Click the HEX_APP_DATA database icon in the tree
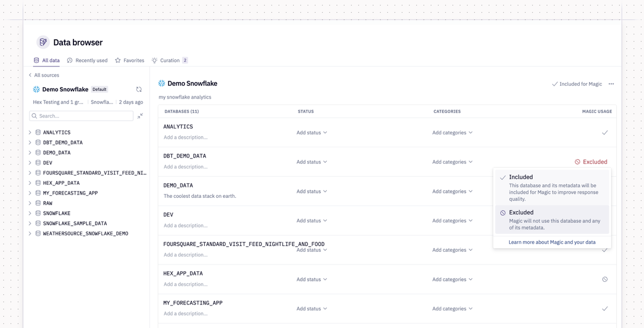The width and height of the screenshot is (644, 328). [38, 183]
